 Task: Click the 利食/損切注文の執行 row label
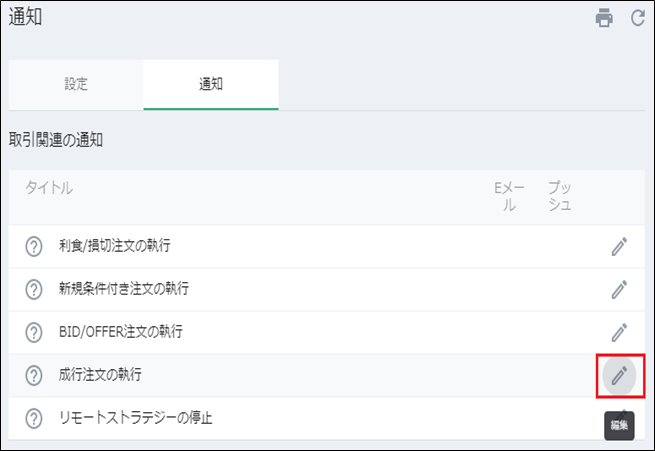pyautogui.click(x=121, y=246)
